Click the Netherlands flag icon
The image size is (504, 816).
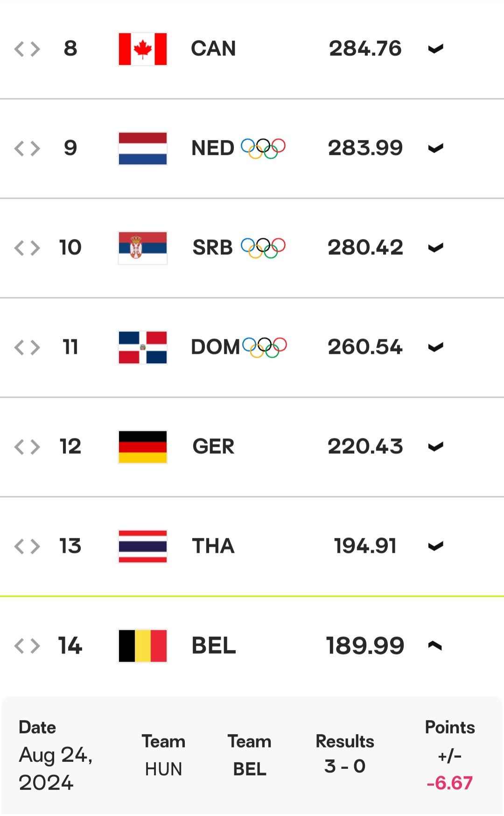pyautogui.click(x=143, y=148)
